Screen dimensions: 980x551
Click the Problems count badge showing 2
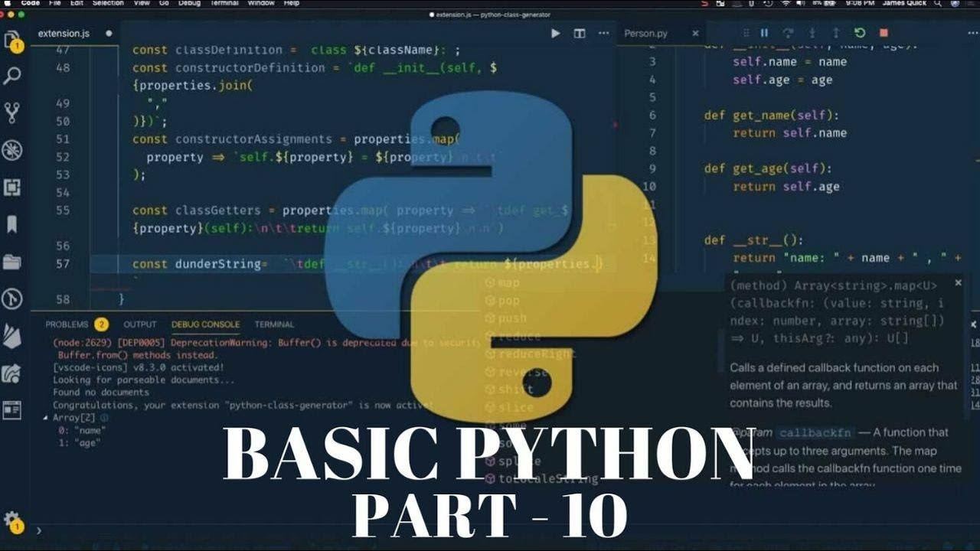tap(102, 324)
